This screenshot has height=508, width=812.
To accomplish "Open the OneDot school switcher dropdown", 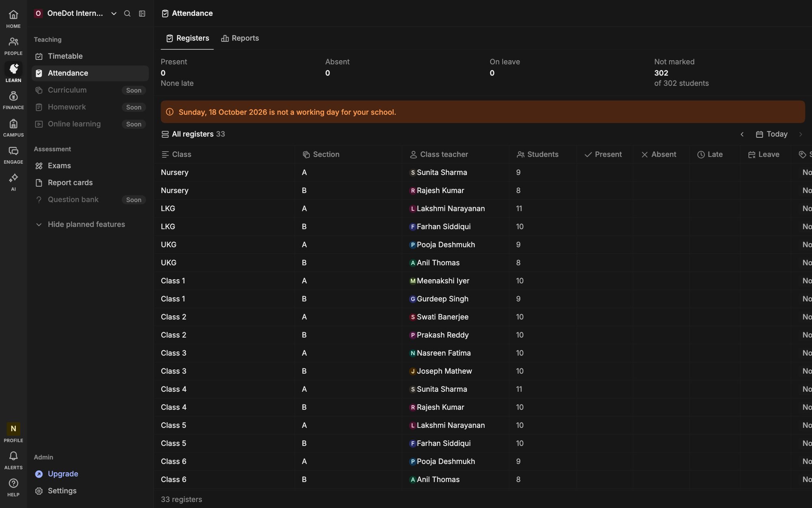I will [76, 13].
